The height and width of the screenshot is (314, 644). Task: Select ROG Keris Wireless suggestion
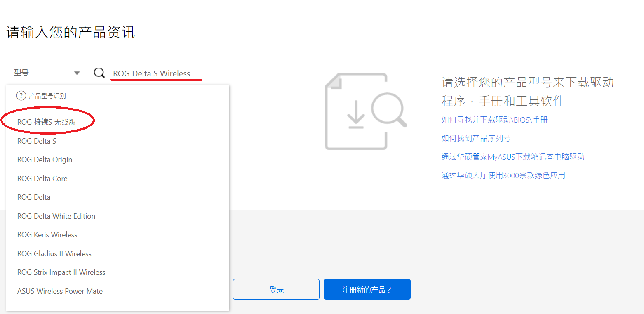coord(47,235)
